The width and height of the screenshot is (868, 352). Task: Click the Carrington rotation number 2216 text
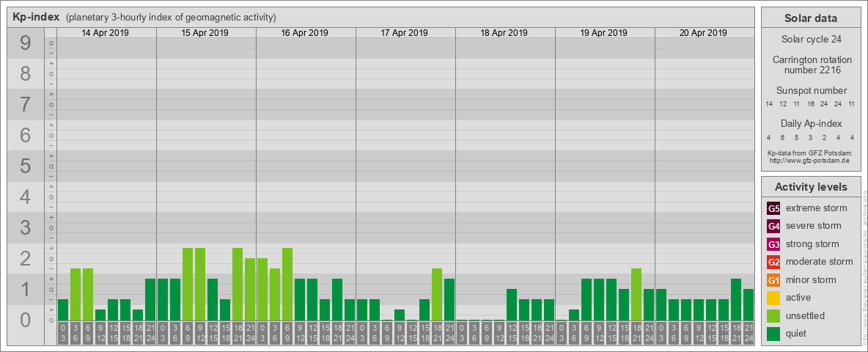(812, 65)
